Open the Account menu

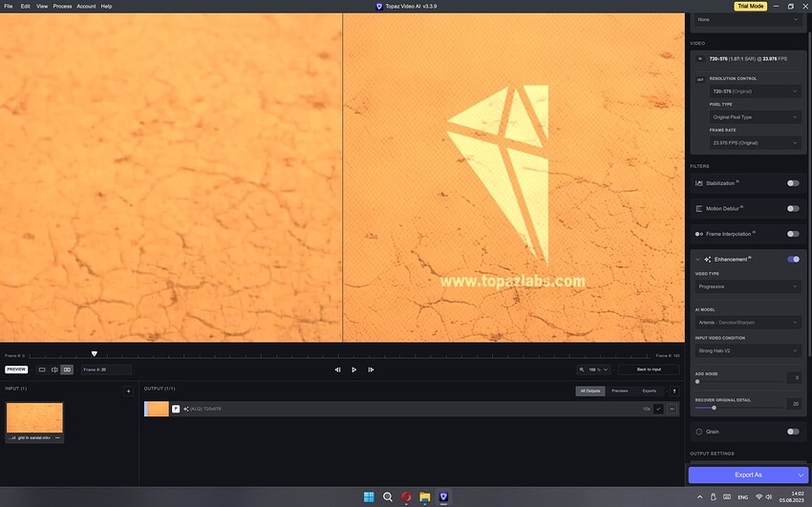[86, 7]
